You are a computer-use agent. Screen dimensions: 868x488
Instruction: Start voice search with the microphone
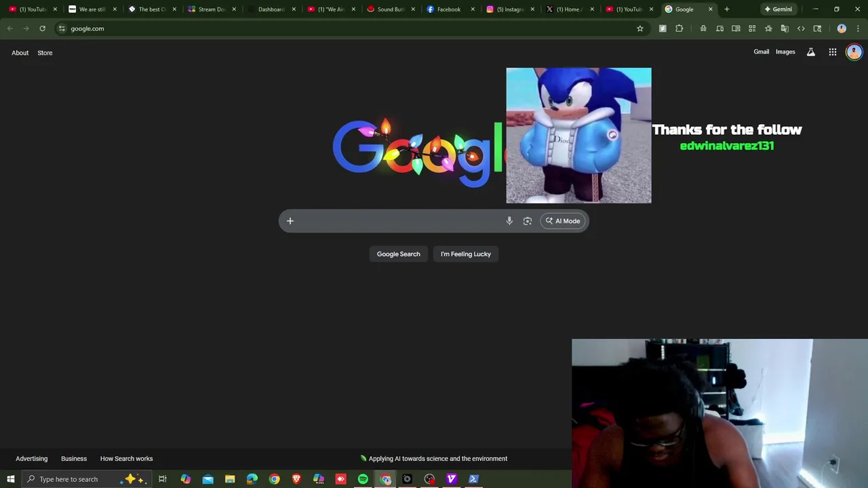(x=509, y=221)
